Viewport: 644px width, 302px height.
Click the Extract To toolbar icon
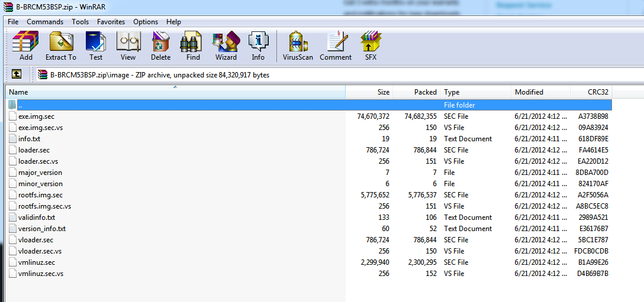61,46
